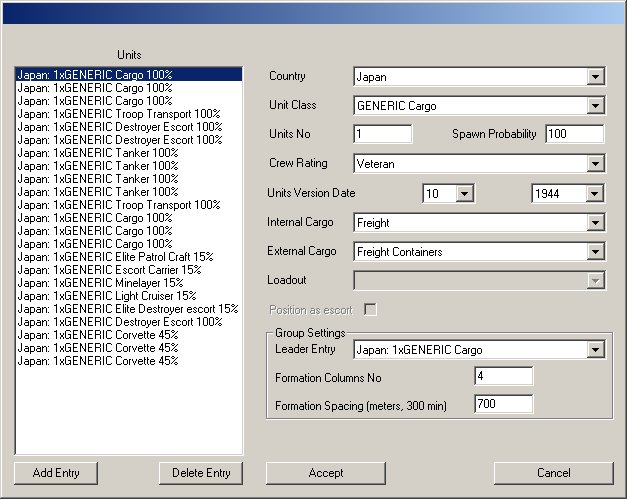Screen dimensions: 627x499
Task: Open the Units Version Date month dropdown
Action: (x=448, y=194)
